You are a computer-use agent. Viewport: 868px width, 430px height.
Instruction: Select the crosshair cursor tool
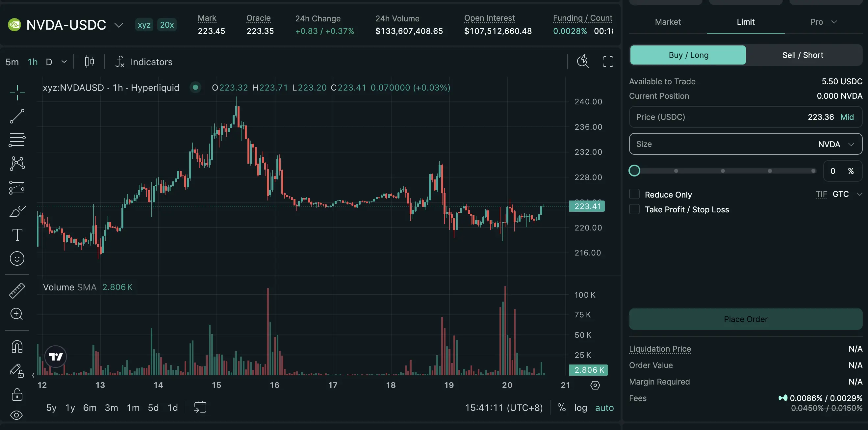click(17, 93)
